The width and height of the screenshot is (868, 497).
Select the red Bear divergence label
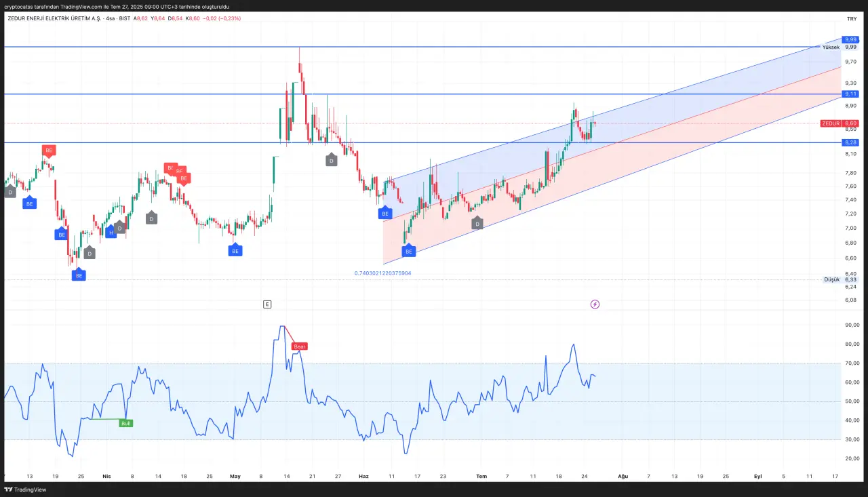(299, 346)
